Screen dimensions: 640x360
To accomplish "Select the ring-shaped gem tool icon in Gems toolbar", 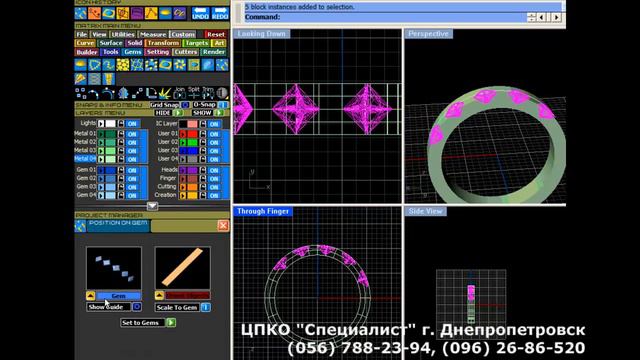I will (165, 65).
